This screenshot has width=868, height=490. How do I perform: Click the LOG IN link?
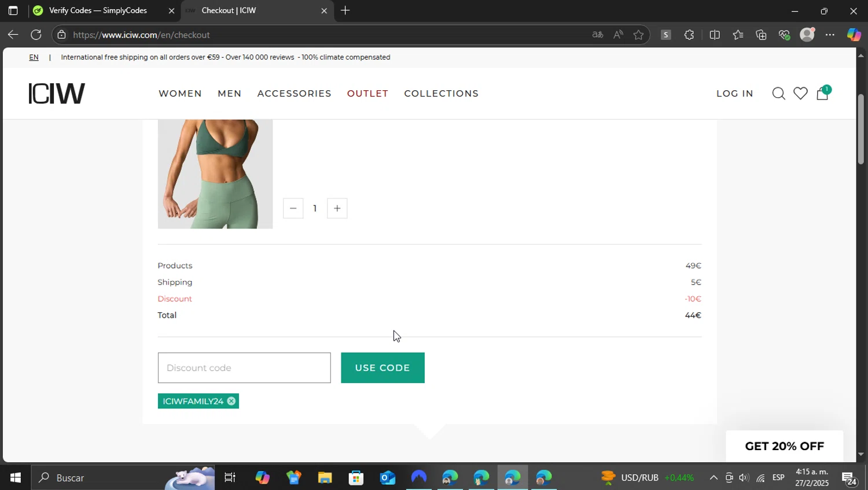point(735,93)
